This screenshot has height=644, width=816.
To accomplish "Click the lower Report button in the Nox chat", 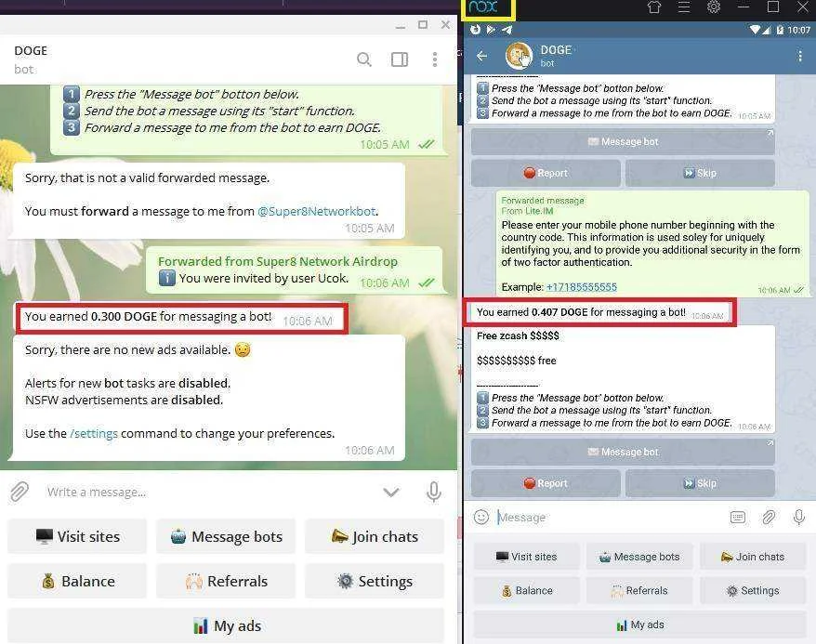I will tap(546, 483).
